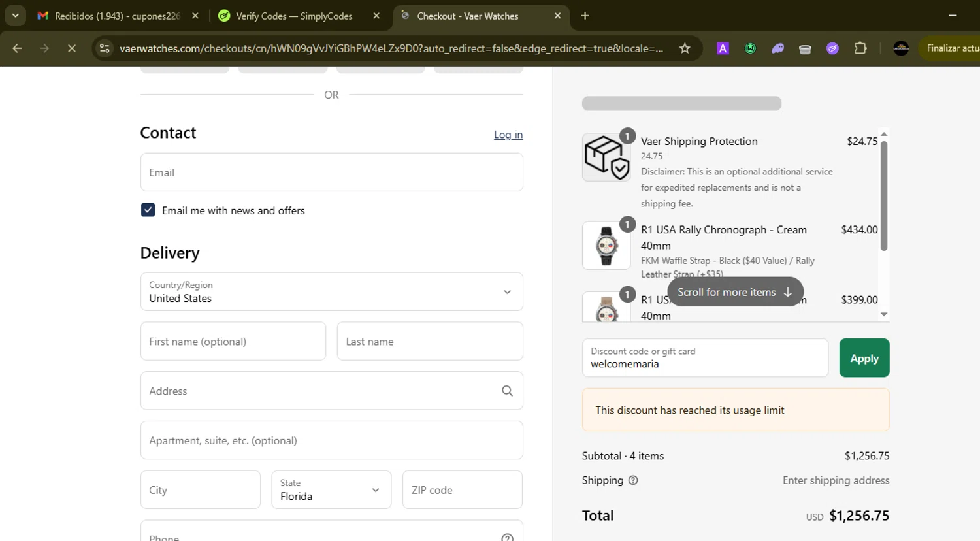Viewport: 980px width, 541px height.
Task: Click the Finalizar actualización button
Action: pos(950,48)
